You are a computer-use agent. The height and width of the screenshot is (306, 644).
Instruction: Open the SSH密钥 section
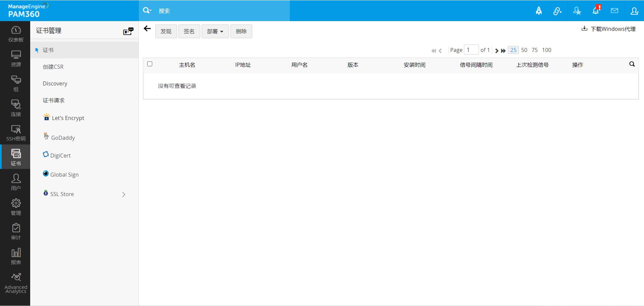(x=16, y=133)
